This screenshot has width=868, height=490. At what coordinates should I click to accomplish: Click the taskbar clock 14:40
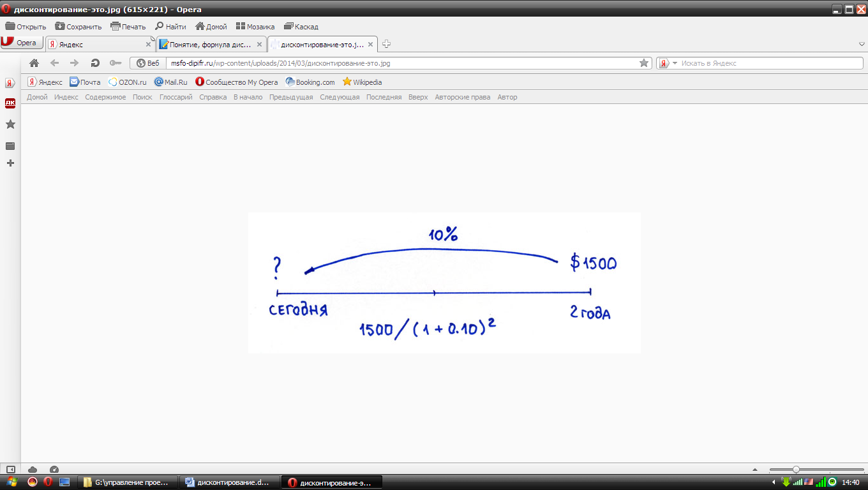click(x=851, y=482)
